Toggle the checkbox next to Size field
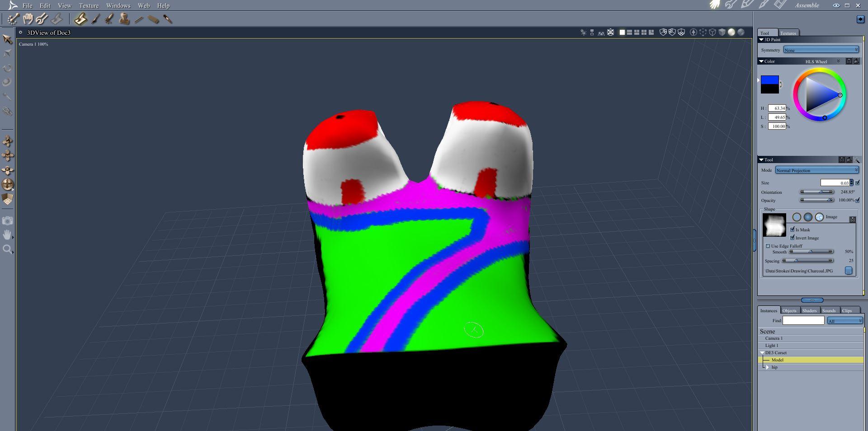868x431 pixels. click(x=858, y=183)
